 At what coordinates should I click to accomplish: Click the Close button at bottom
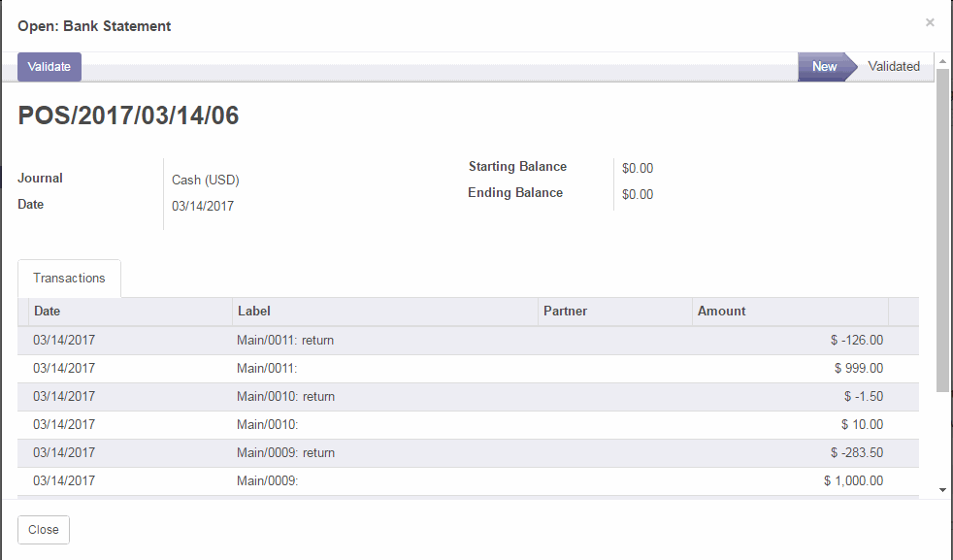click(x=44, y=530)
